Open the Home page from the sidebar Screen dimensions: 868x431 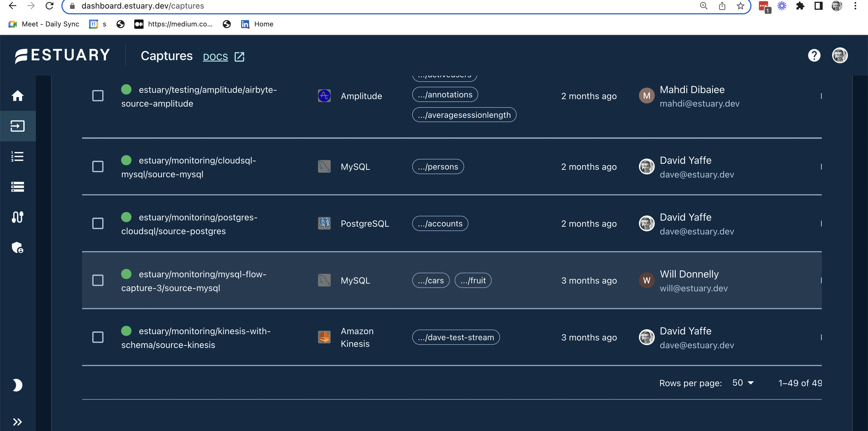point(18,96)
